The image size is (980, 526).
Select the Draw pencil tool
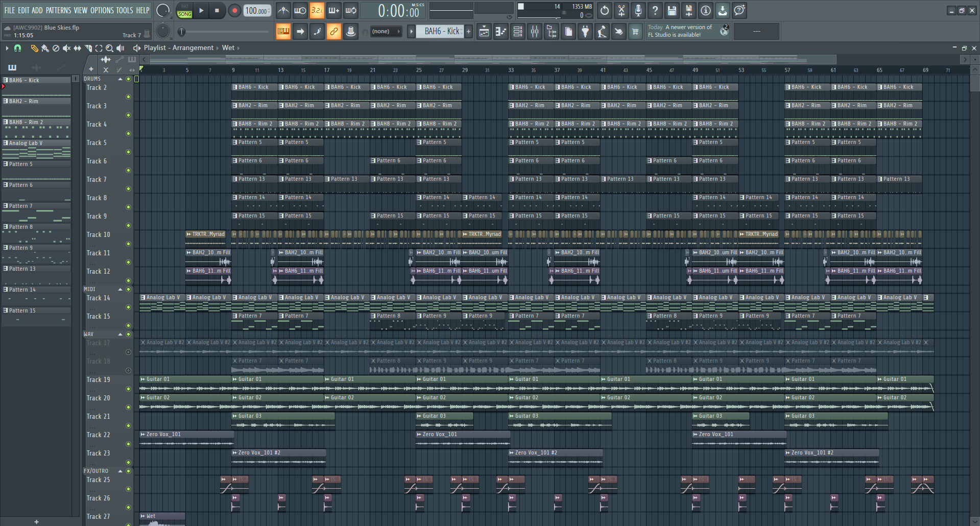point(34,48)
